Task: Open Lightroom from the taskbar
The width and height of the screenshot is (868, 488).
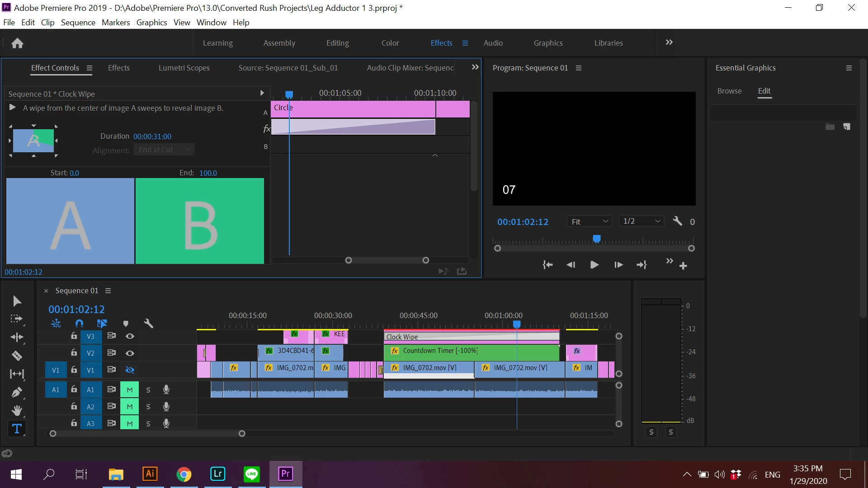Action: 218,474
